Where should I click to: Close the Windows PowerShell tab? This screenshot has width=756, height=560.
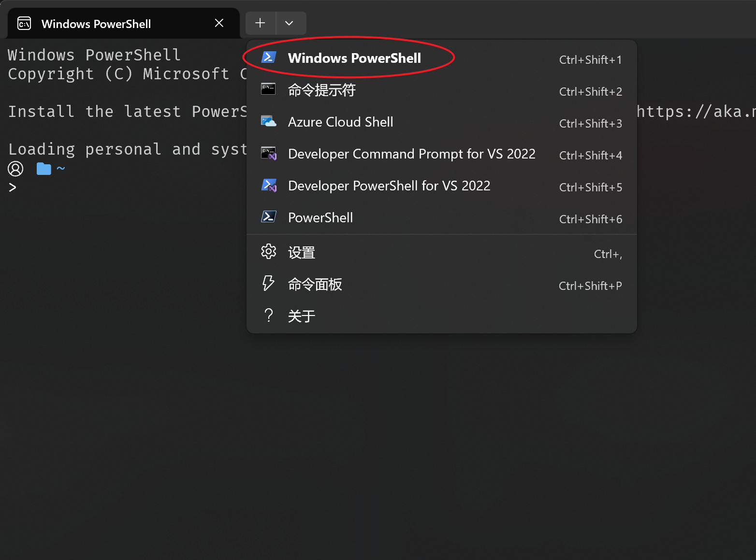(x=219, y=23)
